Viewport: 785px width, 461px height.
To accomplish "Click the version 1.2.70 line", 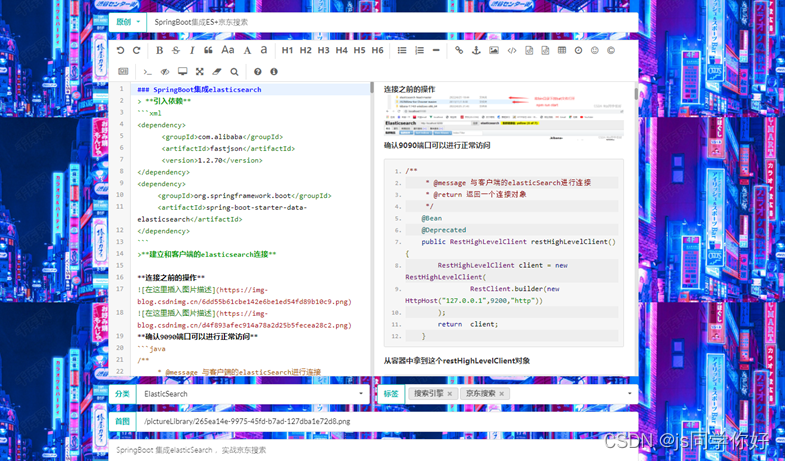I will coord(212,160).
